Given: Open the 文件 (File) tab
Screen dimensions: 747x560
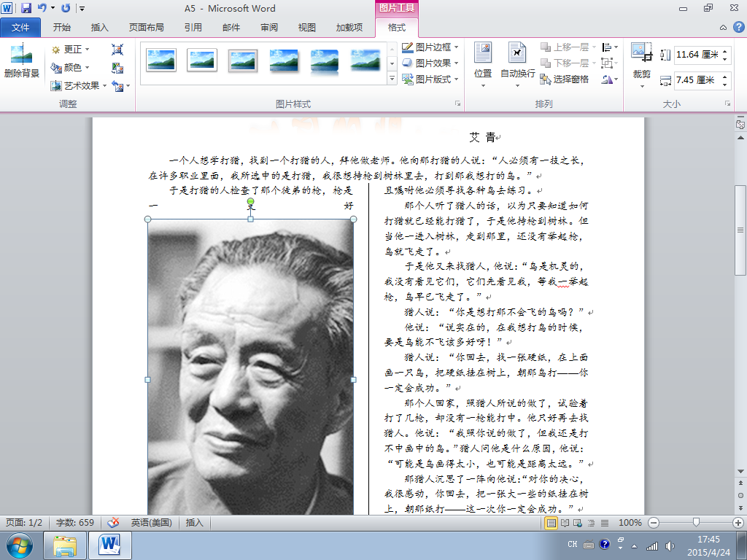Looking at the screenshot, I should pos(20,28).
